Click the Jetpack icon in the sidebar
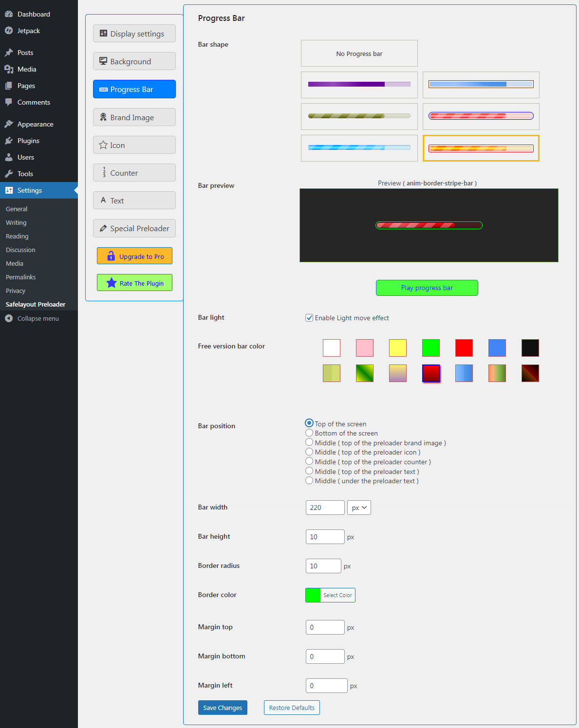579x728 pixels. point(9,31)
